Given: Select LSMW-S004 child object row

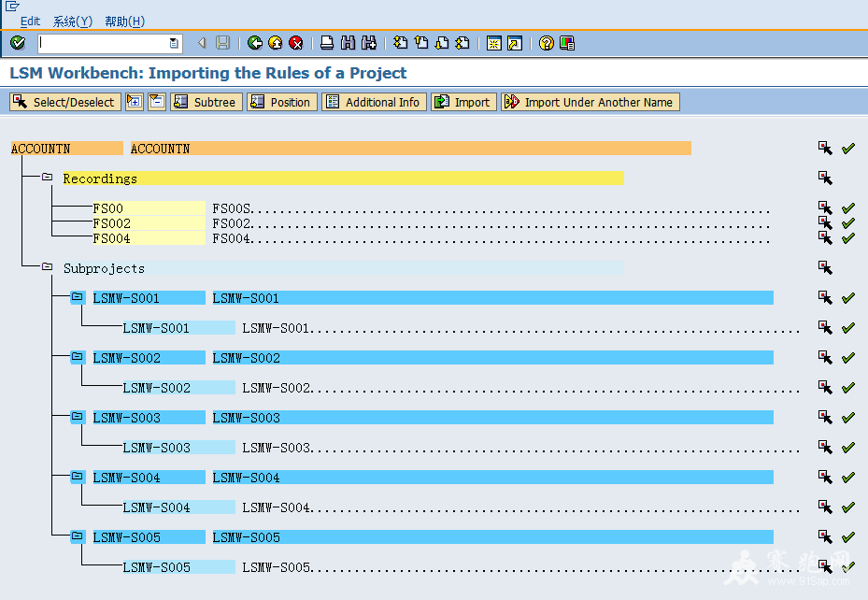Looking at the screenshot, I should point(178,507).
